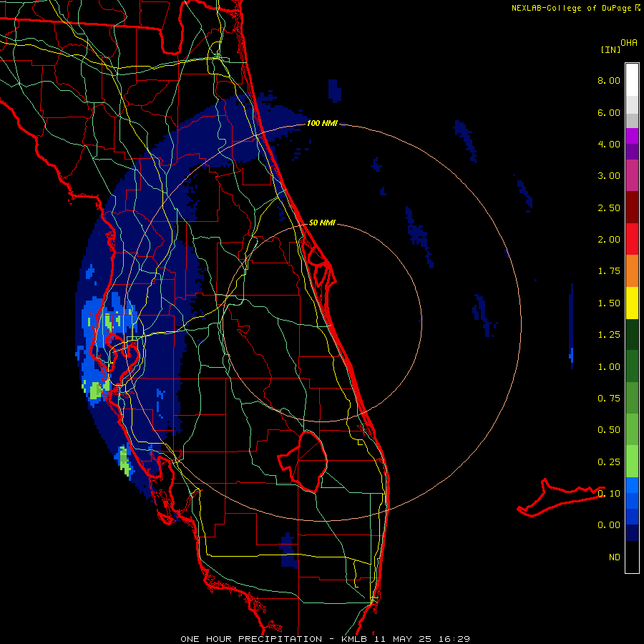This screenshot has width=644, height=644.
Task: Pick the bright red swatch beside 2.00
Action: [x=632, y=240]
